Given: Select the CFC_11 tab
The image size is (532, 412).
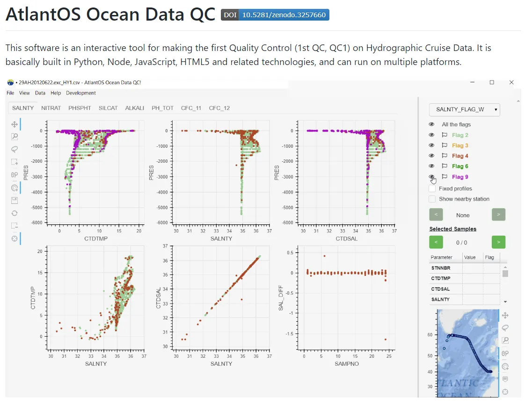Looking at the screenshot, I should tap(191, 108).
